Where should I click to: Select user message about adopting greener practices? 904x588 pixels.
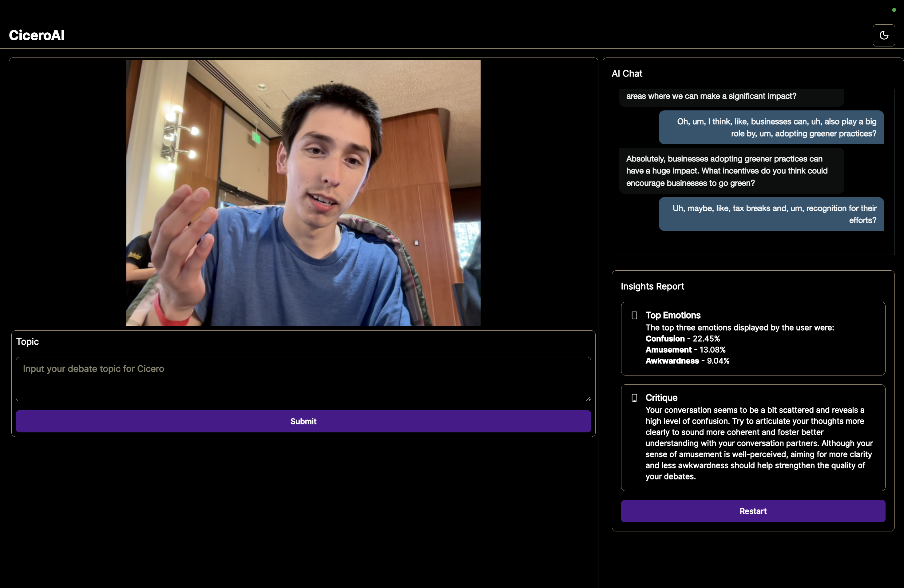click(x=771, y=128)
